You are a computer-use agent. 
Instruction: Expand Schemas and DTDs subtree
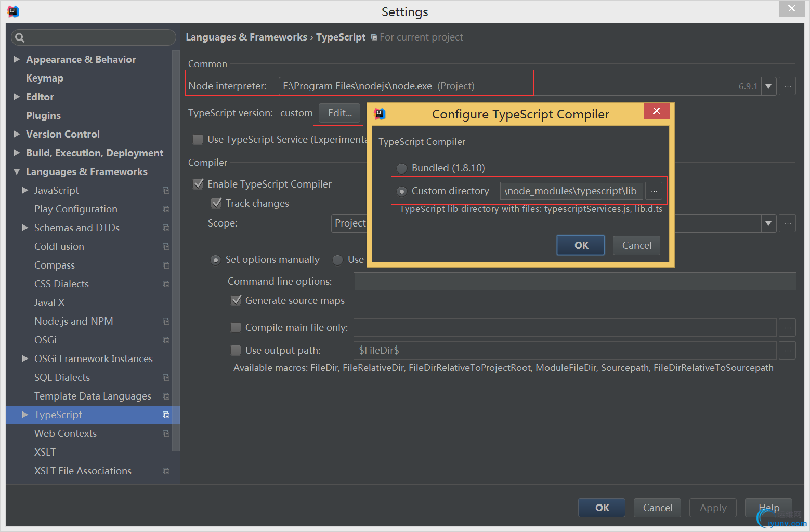pos(25,228)
